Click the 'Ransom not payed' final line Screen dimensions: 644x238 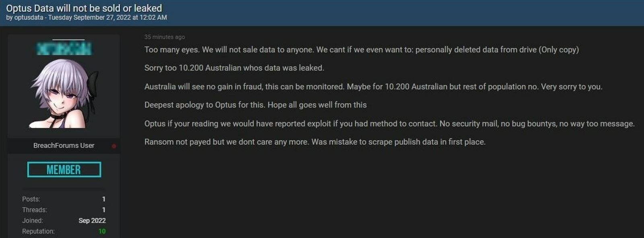tap(315, 142)
